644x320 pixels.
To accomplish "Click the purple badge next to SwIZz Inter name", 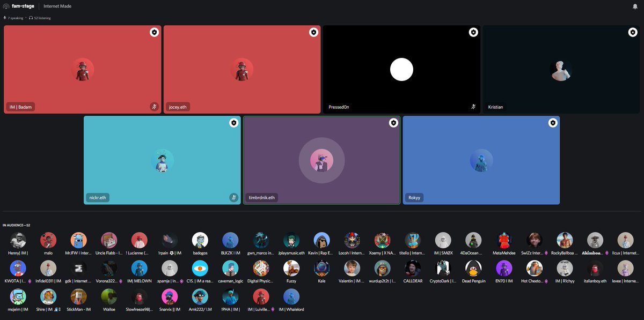I will point(546,252).
